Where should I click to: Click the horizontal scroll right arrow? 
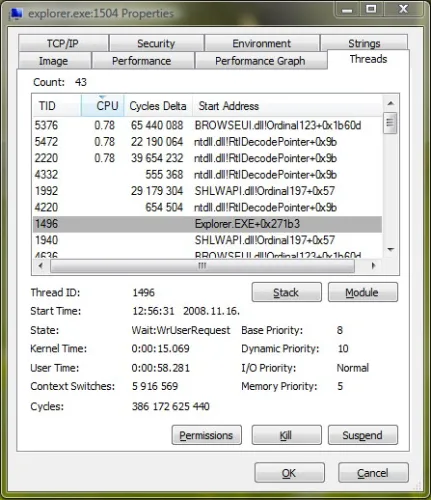coord(373,266)
